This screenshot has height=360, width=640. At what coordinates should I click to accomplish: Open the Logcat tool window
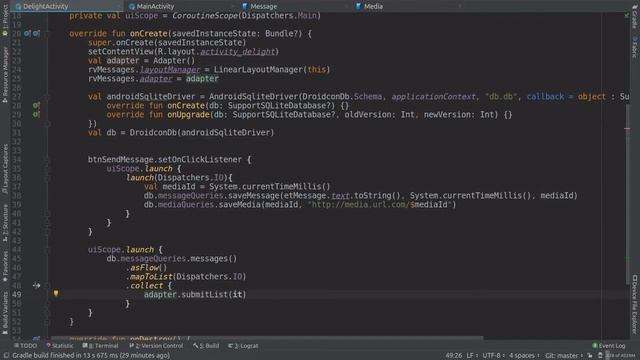click(x=243, y=346)
